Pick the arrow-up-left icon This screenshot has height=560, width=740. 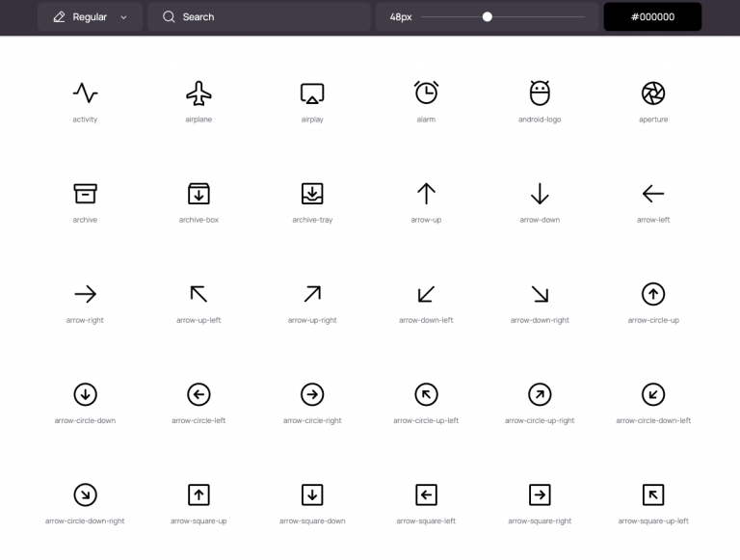(198, 294)
